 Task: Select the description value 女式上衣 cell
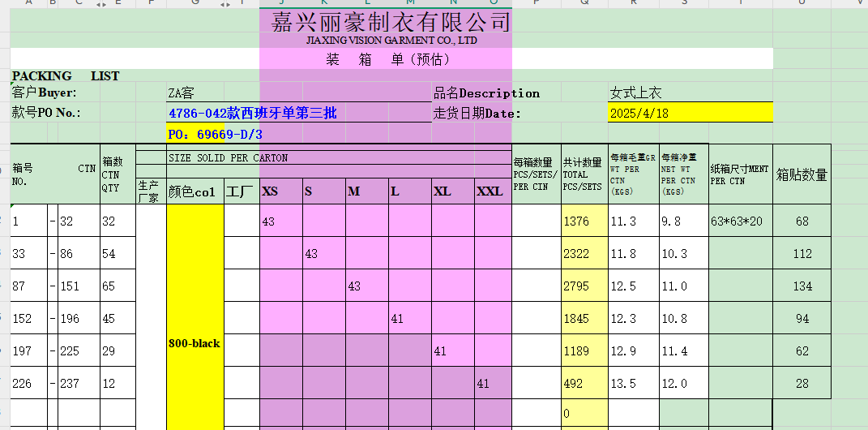(x=689, y=93)
